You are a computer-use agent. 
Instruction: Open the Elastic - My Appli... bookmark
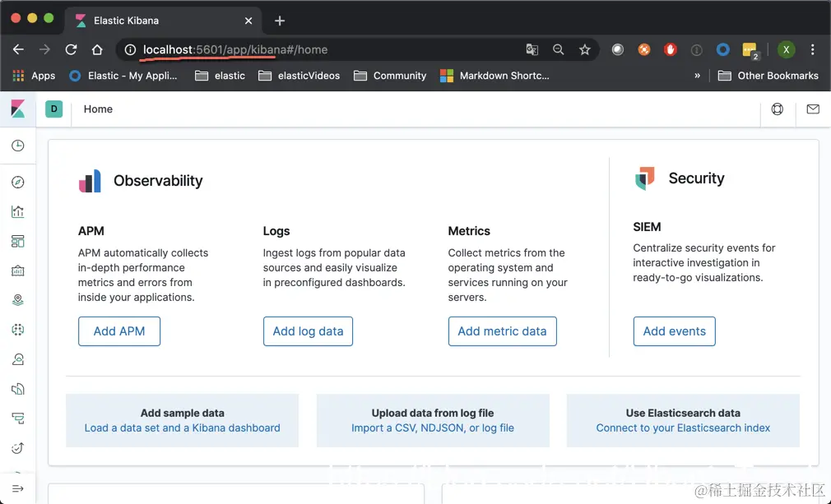coord(123,76)
